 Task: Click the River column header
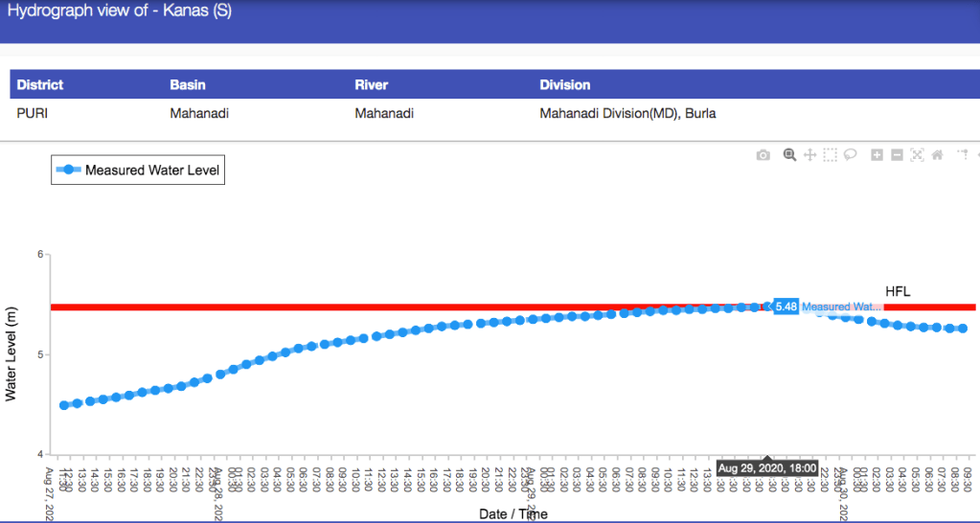pos(371,84)
